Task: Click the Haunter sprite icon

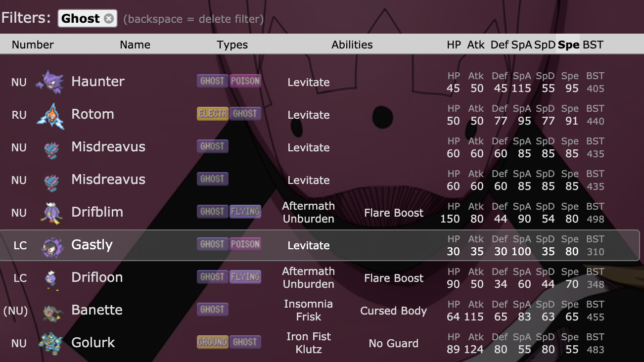Action: pyautogui.click(x=49, y=82)
